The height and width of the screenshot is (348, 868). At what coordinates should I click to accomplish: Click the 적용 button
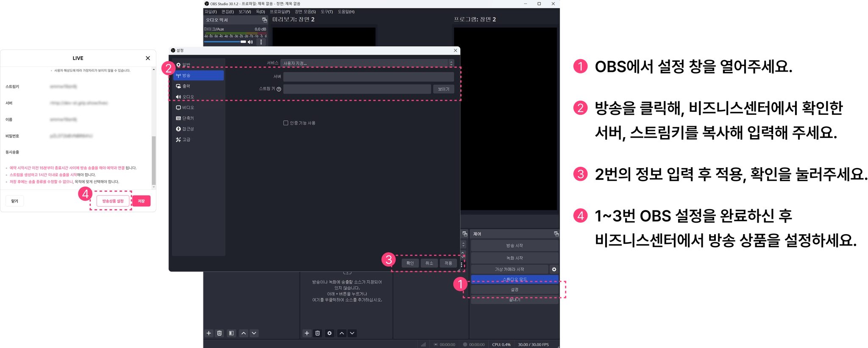click(x=448, y=263)
